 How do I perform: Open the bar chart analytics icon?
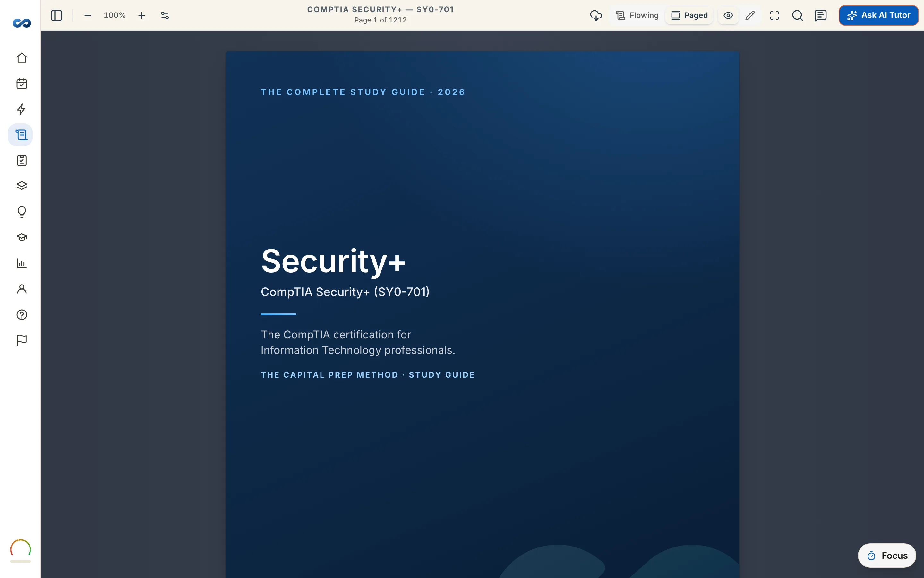(x=22, y=263)
